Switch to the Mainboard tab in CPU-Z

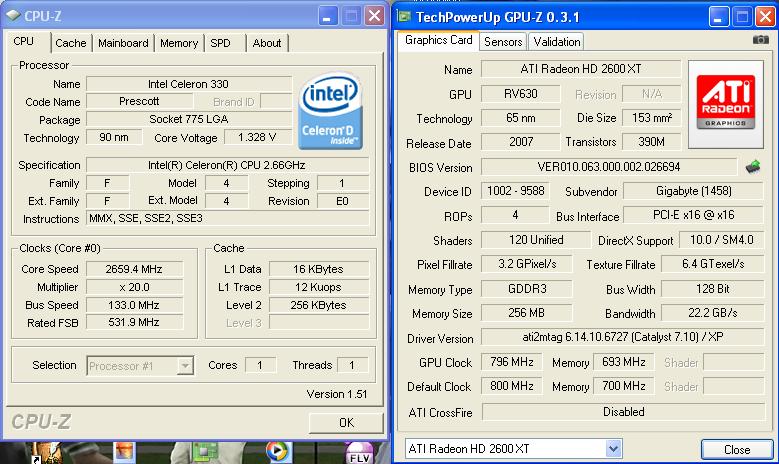(123, 43)
